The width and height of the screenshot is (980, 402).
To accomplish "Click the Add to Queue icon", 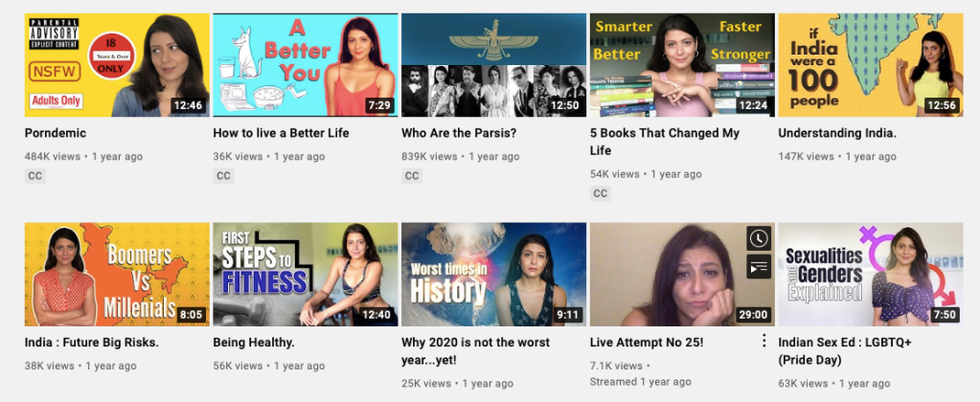I will (x=758, y=266).
